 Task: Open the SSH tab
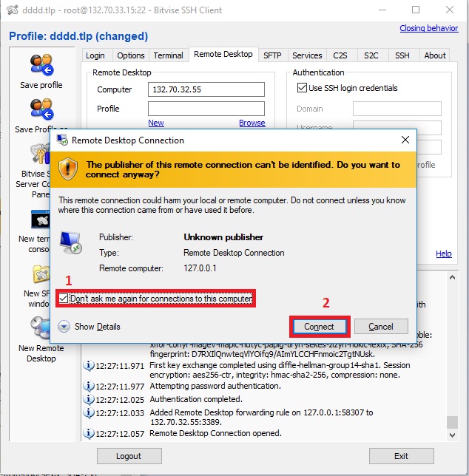402,55
